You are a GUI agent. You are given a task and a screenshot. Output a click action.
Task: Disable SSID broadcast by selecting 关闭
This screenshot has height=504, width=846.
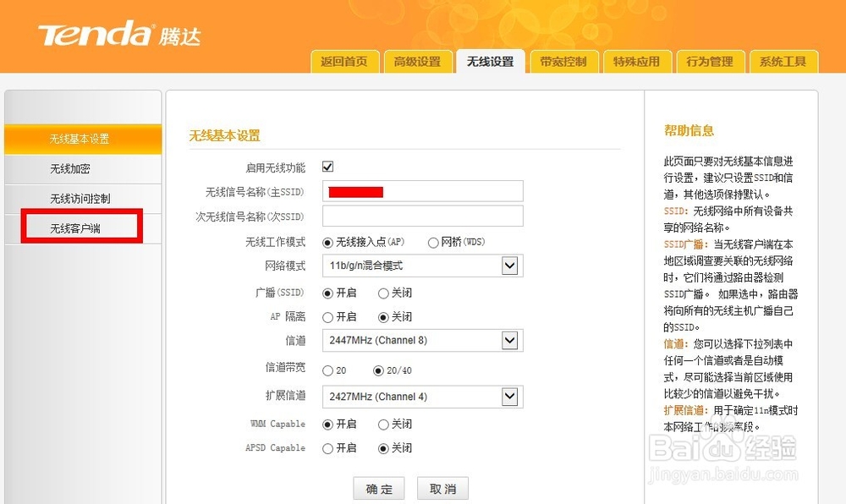tap(385, 293)
